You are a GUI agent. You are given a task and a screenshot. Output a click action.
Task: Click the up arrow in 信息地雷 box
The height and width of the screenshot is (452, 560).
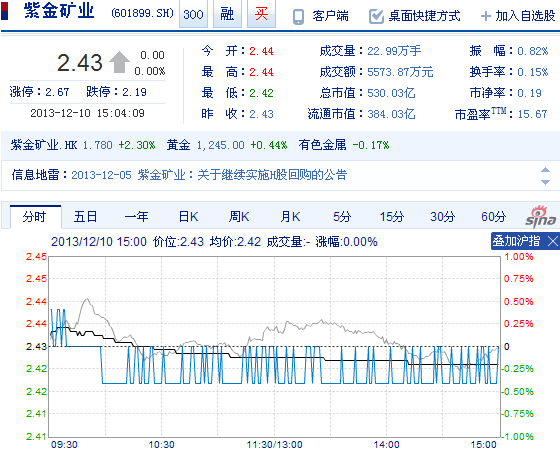pos(545,170)
